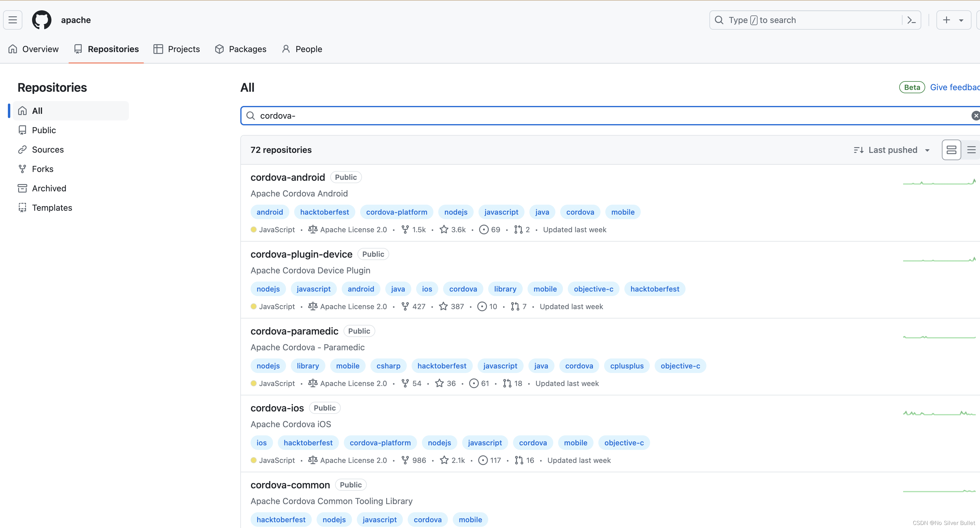Click star icon for cordova-paramedic (36)
This screenshot has height=528, width=980.
coord(439,383)
